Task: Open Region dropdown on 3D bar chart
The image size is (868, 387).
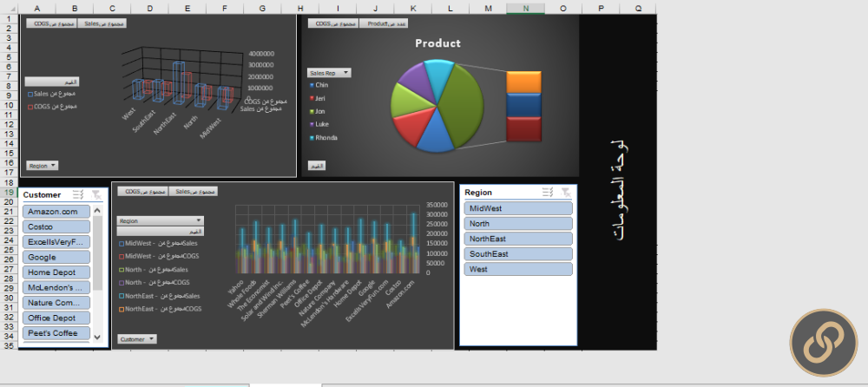Action: [42, 165]
